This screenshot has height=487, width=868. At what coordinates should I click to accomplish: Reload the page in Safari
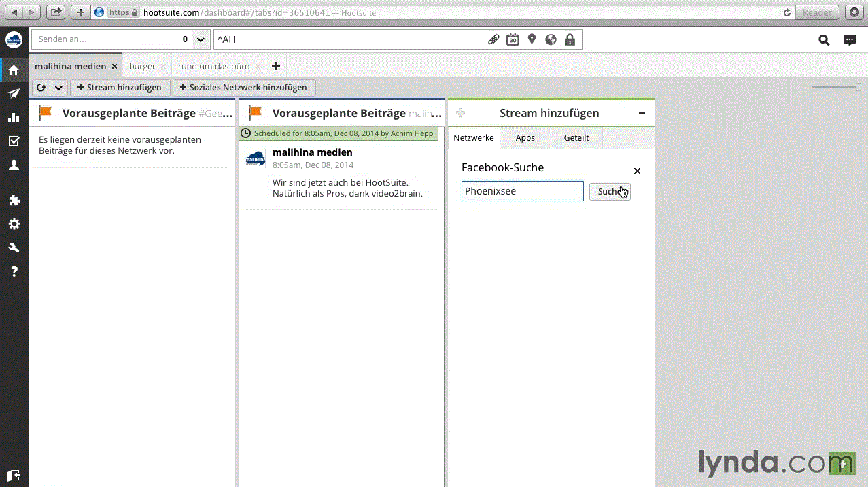pos(787,12)
